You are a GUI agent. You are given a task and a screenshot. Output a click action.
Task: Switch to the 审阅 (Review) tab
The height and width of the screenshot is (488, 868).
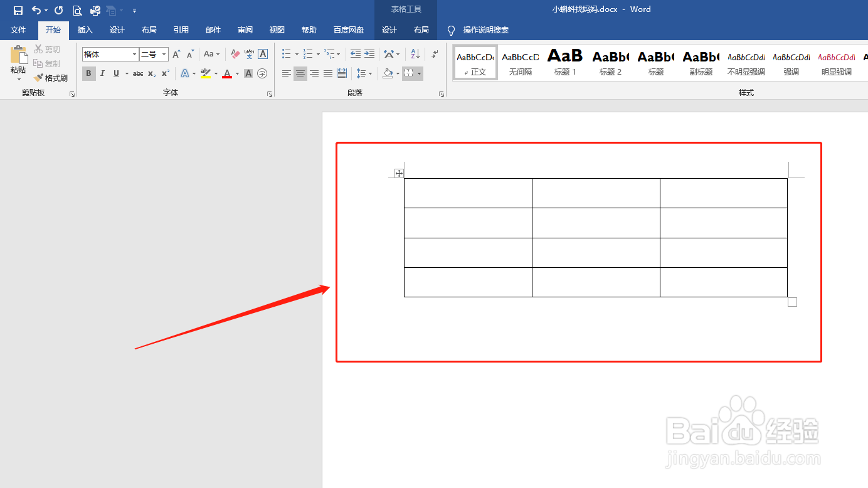245,30
